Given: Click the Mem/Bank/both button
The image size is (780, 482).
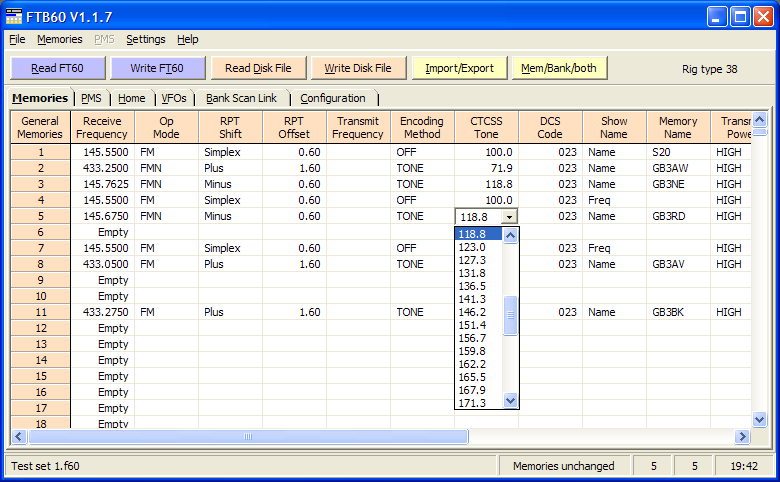Looking at the screenshot, I should (559, 68).
